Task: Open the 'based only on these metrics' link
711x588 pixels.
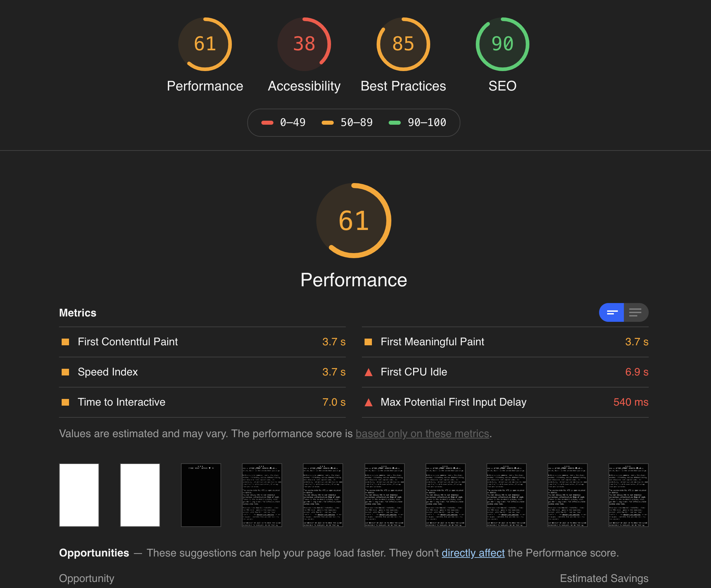Action: pyautogui.click(x=423, y=433)
